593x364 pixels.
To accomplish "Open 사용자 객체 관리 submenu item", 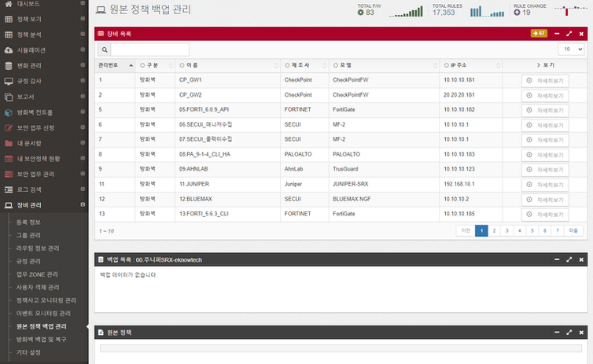I will click(38, 287).
